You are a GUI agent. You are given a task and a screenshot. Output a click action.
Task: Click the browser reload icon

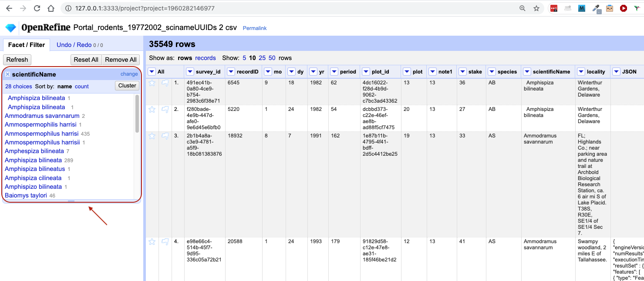point(37,8)
